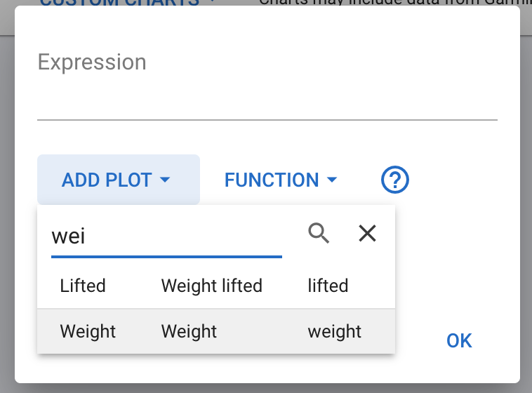Image resolution: width=532 pixels, height=393 pixels.
Task: Choose 'Lifted' in the first result row
Action: click(83, 286)
